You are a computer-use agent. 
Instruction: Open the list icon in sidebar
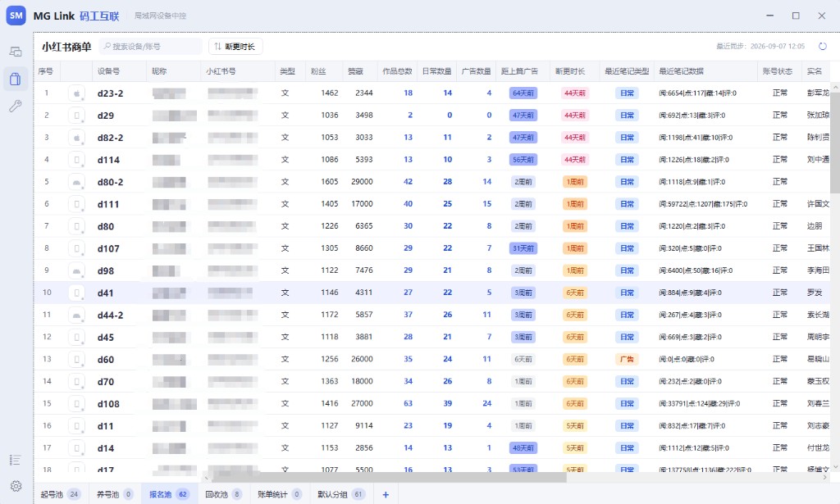click(x=16, y=460)
